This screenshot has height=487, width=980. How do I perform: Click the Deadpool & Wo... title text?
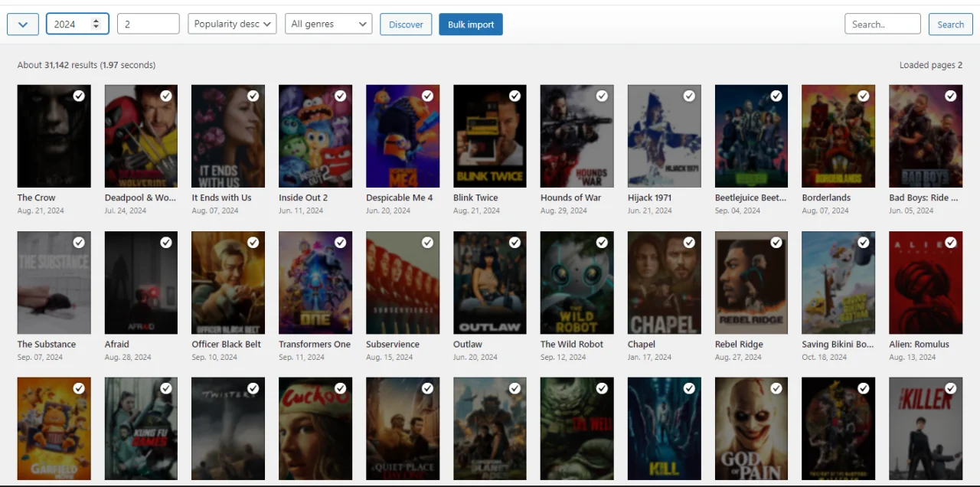(x=140, y=198)
